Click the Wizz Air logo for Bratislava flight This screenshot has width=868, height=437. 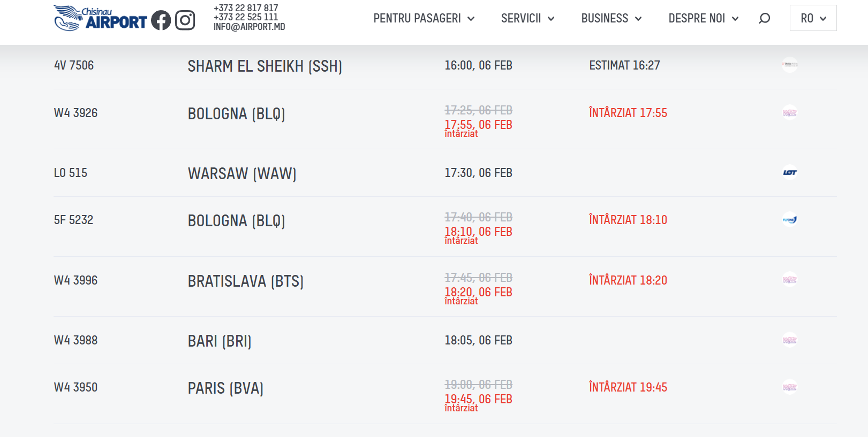click(x=790, y=280)
